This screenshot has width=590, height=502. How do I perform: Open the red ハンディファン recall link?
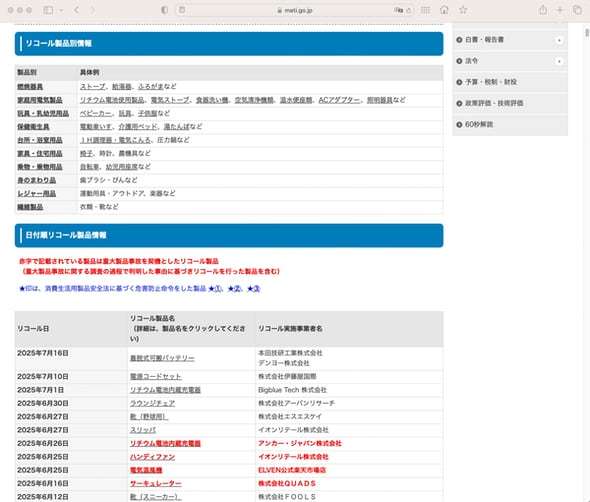(152, 457)
